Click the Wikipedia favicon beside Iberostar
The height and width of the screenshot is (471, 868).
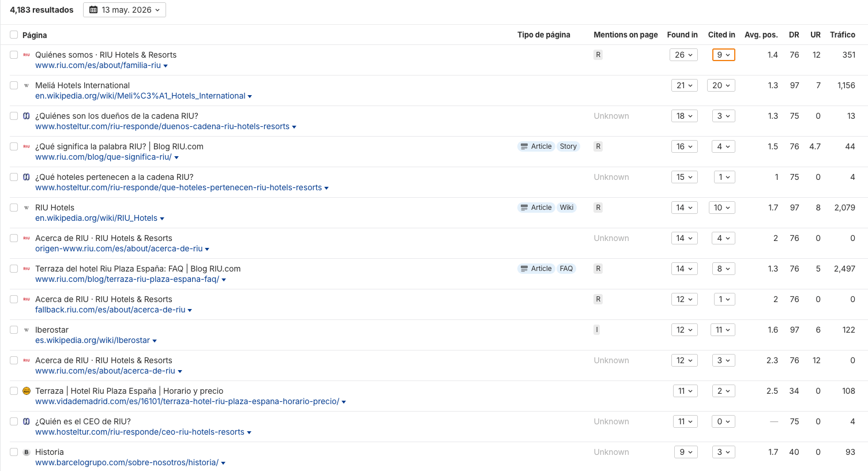[x=27, y=330]
